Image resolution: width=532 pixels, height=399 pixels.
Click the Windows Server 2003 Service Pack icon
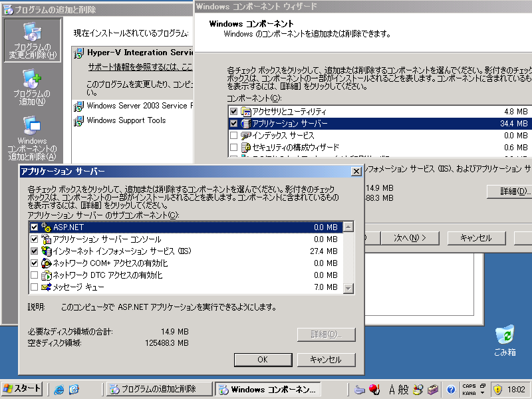(78, 106)
